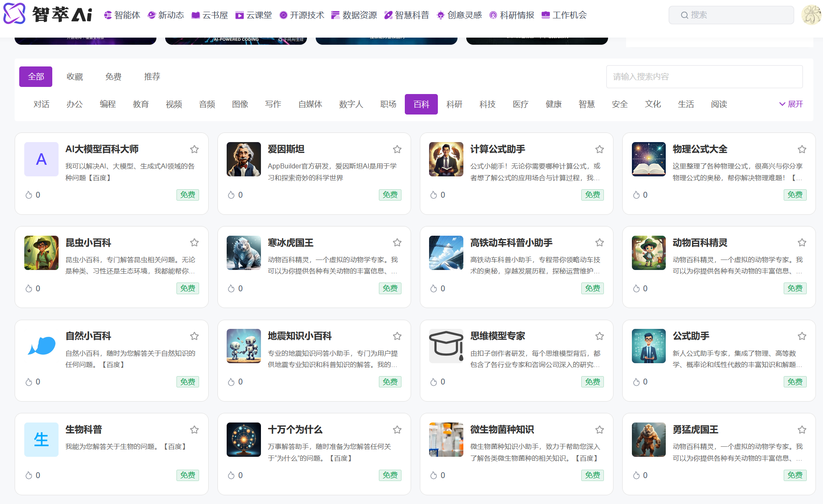Screen dimensions: 823x504
Task: Expand the category list with 展开
Action: 791,104
